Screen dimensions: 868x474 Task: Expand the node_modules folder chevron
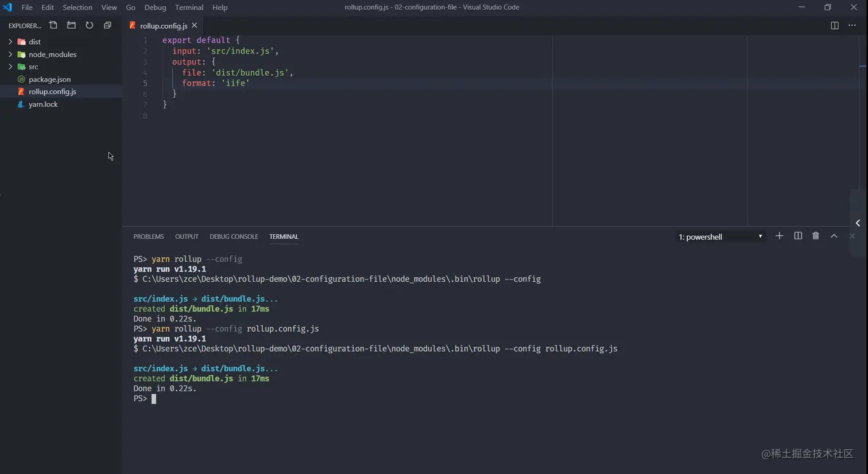(x=10, y=55)
